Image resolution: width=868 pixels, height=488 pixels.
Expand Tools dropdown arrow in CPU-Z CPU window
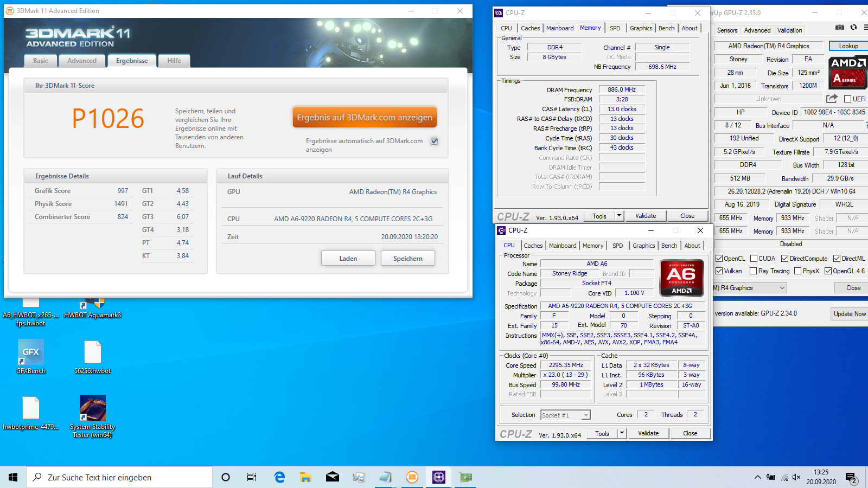coord(622,433)
